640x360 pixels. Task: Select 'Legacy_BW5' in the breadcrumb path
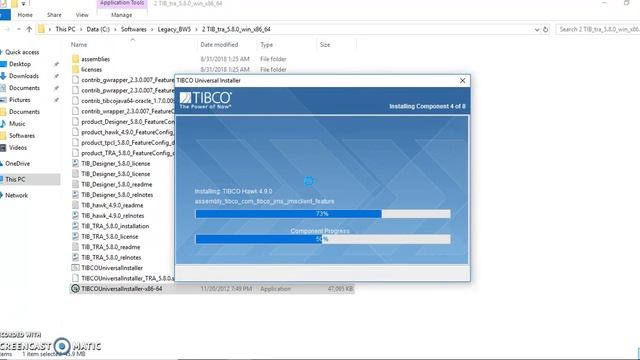[x=174, y=29]
